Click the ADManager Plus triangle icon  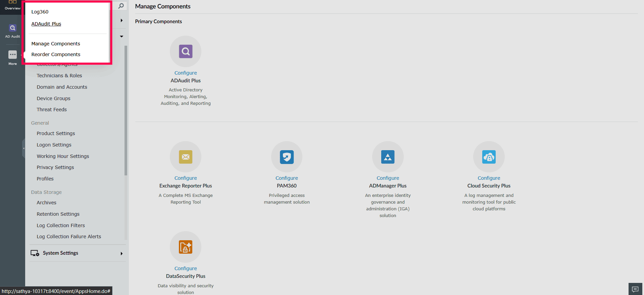[388, 157]
